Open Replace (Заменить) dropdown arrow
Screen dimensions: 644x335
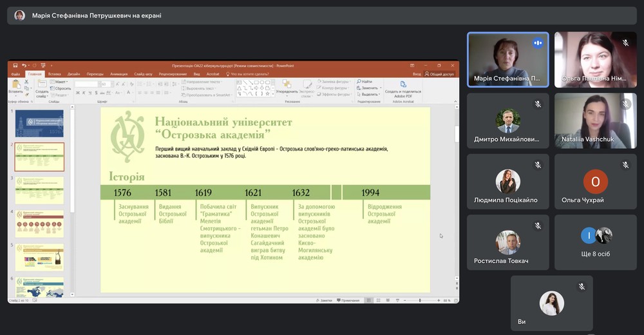tap(381, 88)
